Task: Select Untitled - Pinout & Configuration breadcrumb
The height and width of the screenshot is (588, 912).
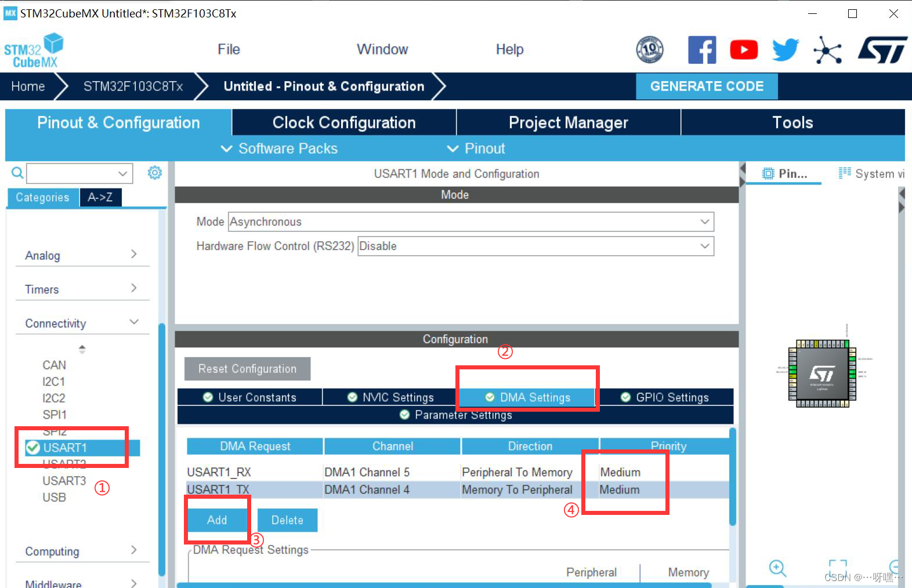Action: click(x=324, y=86)
